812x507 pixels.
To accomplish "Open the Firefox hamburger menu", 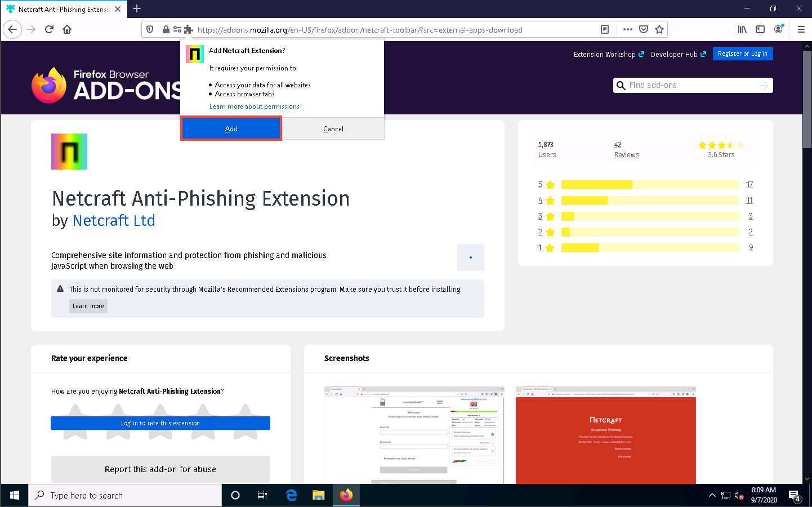I will coord(801,29).
